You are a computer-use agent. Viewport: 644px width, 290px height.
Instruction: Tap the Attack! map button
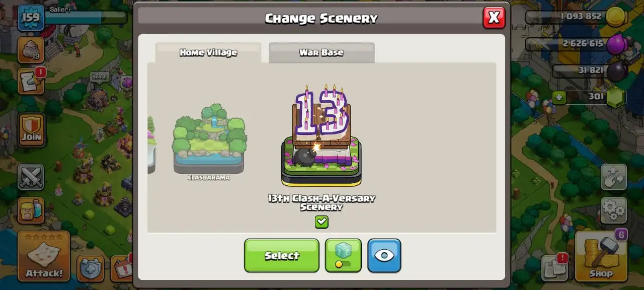44,255
